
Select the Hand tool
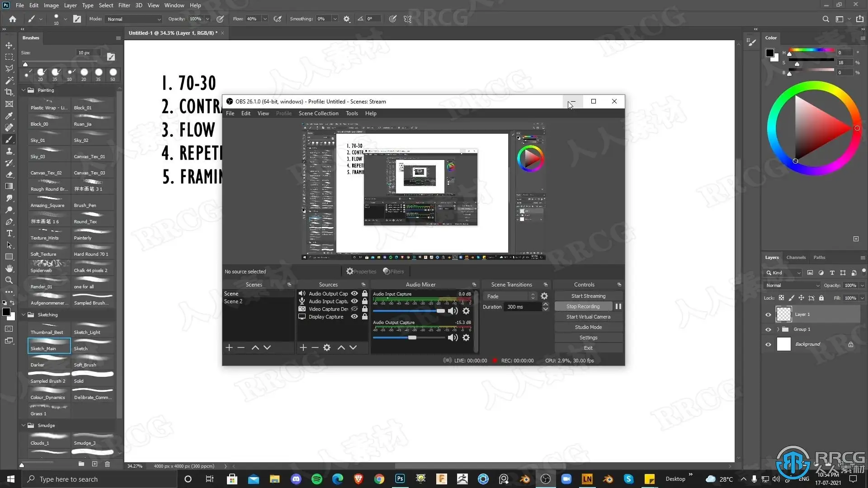coord(9,268)
